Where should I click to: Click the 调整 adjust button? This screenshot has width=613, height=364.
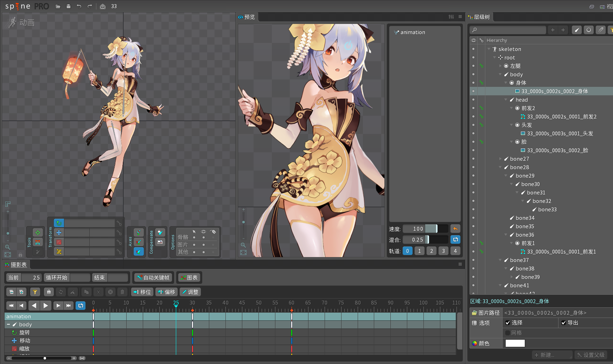[190, 292]
